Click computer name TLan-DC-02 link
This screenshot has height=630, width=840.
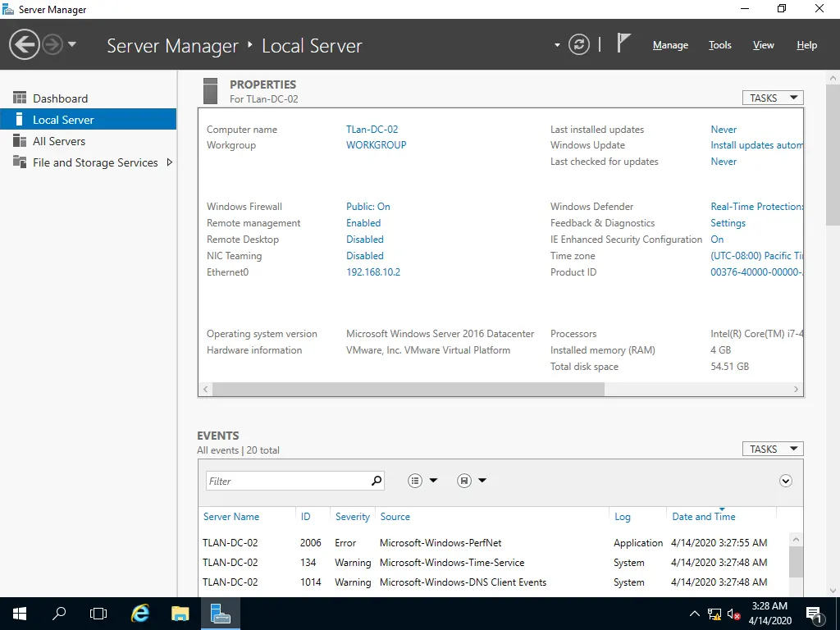click(x=372, y=129)
